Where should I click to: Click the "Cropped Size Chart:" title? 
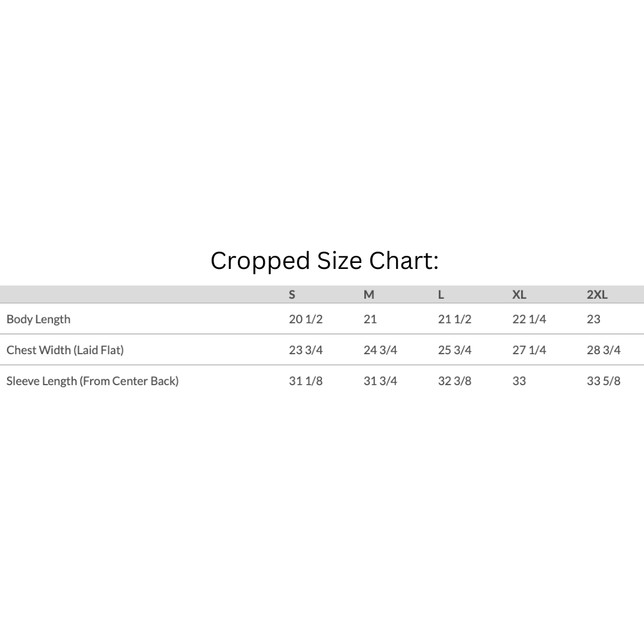pos(324,261)
